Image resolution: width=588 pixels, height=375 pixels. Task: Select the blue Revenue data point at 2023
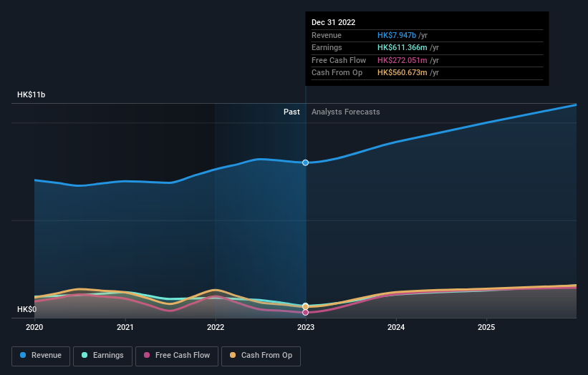(306, 162)
